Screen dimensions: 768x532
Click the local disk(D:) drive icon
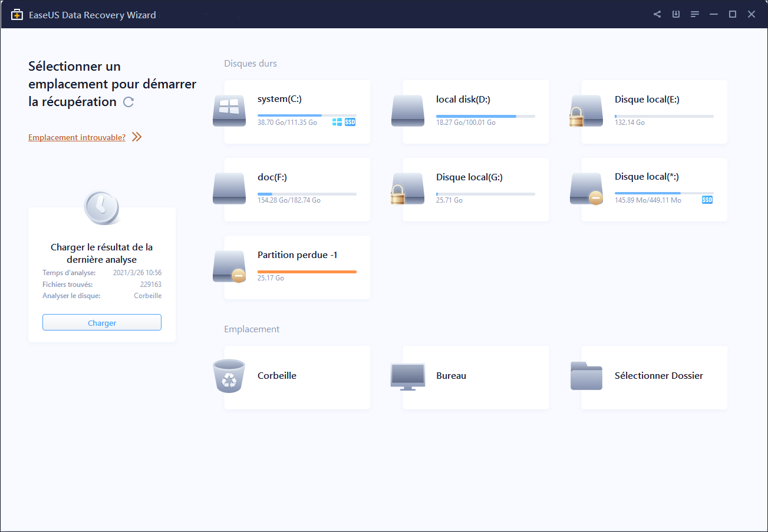(408, 111)
